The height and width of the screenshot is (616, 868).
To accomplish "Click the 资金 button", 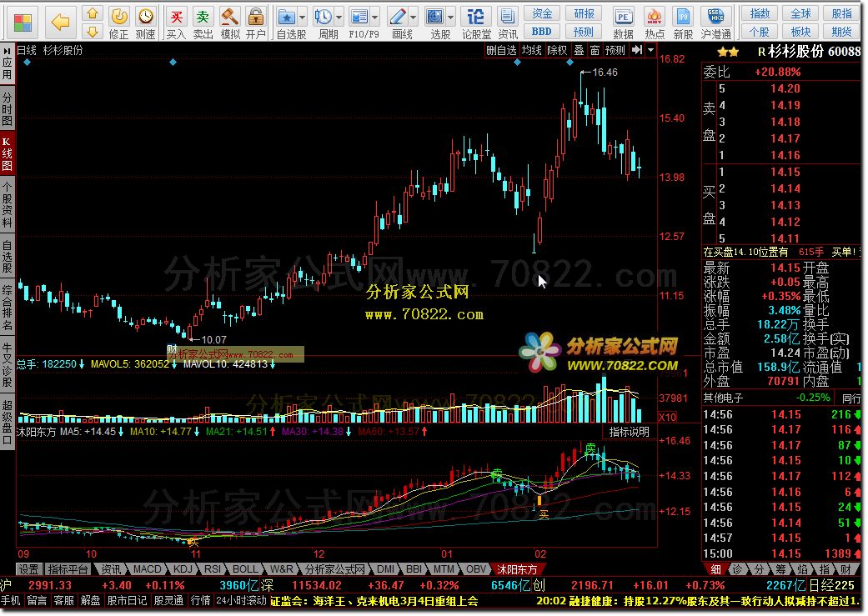I will 542,13.
